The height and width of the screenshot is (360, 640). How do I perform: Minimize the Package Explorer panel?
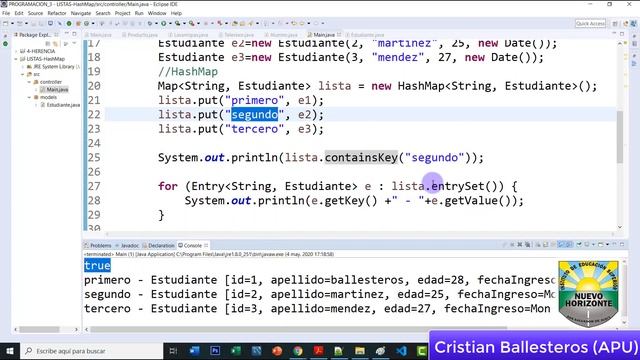66,34
